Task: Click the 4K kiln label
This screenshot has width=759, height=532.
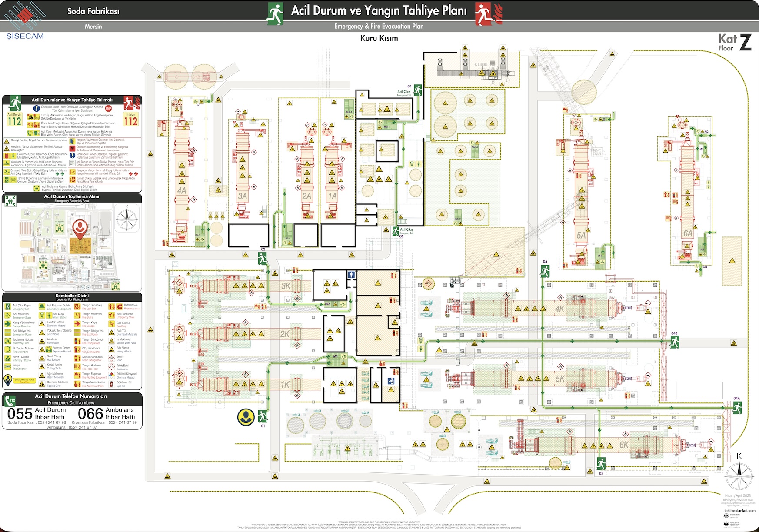Action: (x=559, y=309)
